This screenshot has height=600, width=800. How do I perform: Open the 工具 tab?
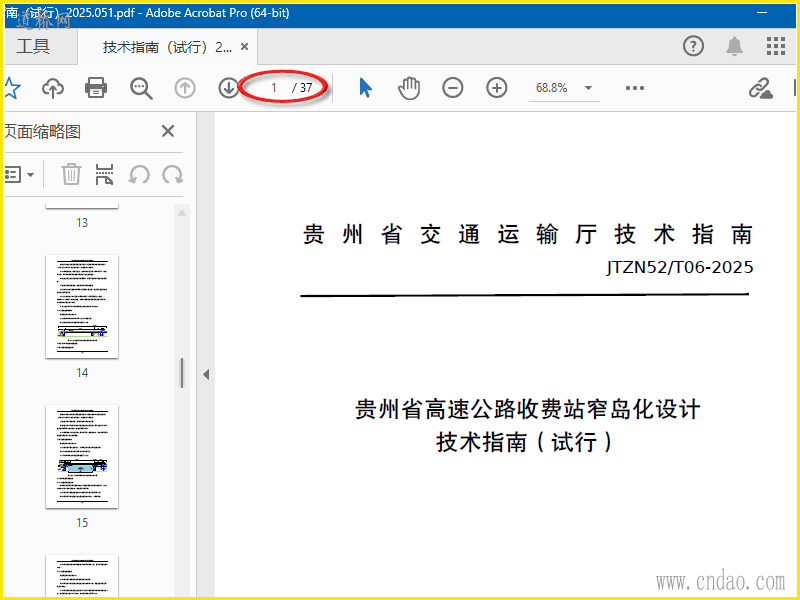[34, 46]
